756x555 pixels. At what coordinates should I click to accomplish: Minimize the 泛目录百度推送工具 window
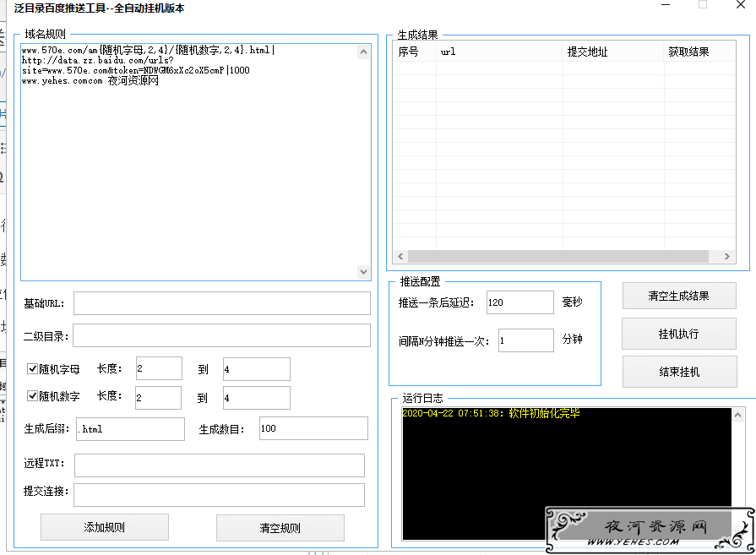(x=666, y=5)
